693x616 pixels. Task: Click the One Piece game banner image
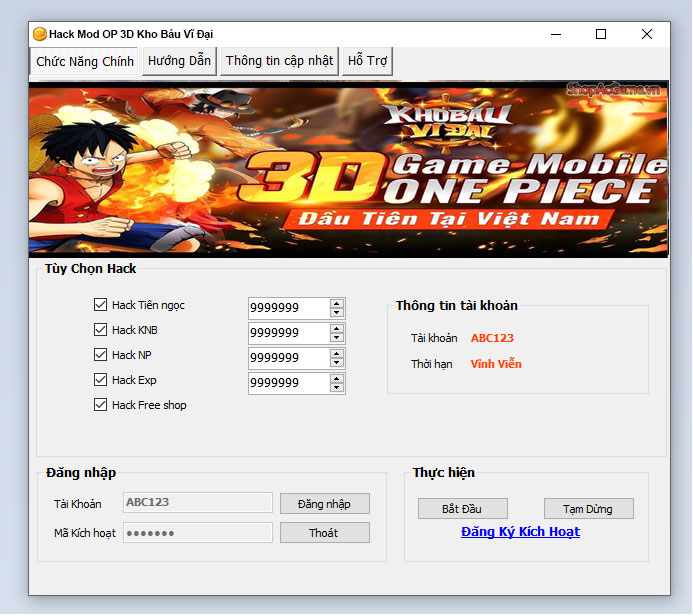(349, 169)
